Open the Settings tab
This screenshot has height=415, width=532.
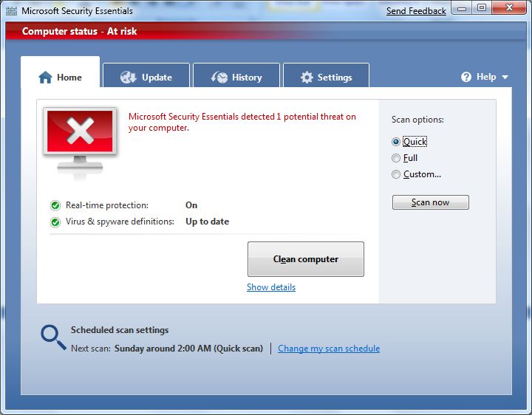[x=327, y=75]
